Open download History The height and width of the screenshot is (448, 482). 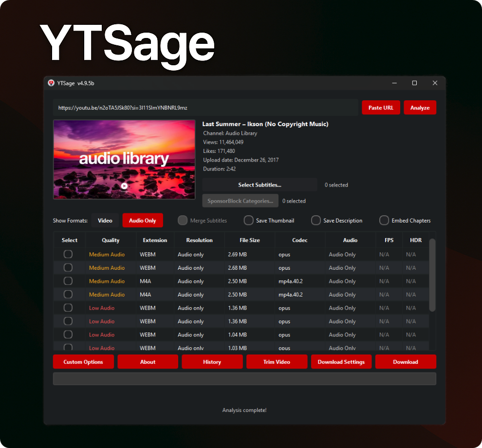(212, 362)
